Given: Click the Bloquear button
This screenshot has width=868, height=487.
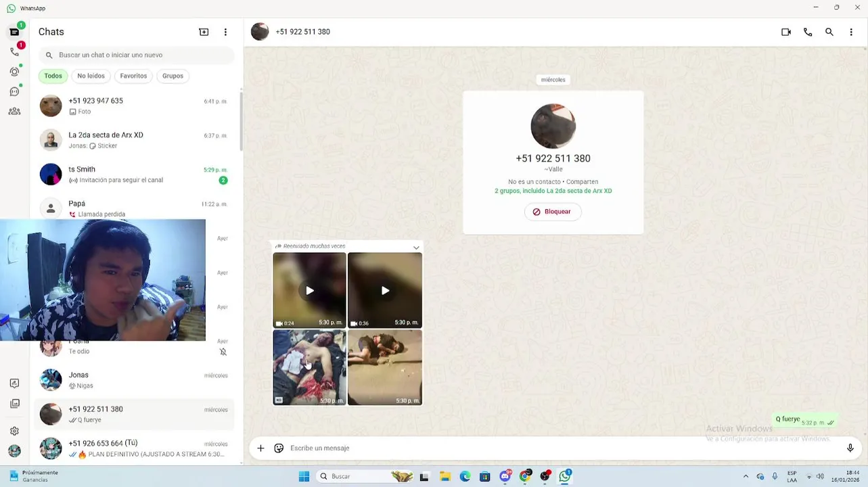Looking at the screenshot, I should coord(553,212).
